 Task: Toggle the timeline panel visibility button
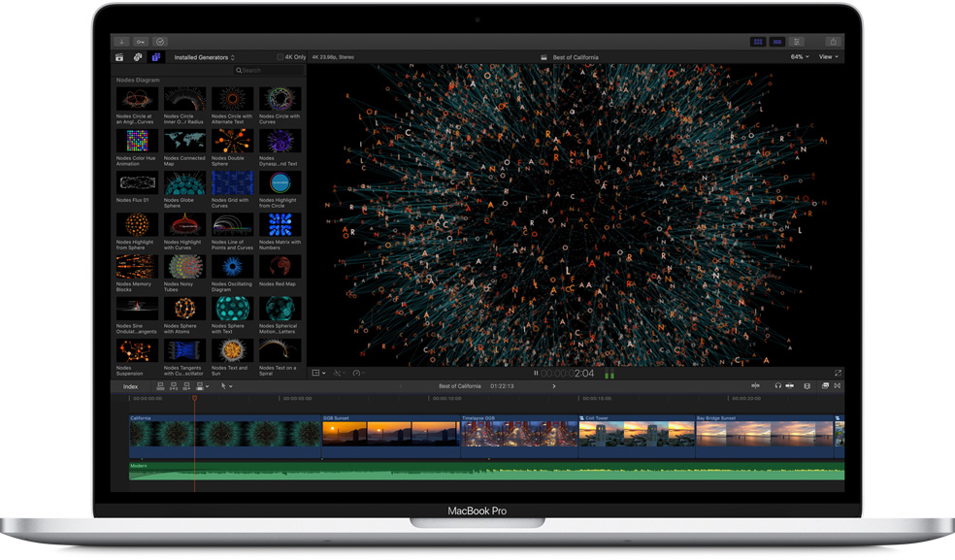[777, 42]
